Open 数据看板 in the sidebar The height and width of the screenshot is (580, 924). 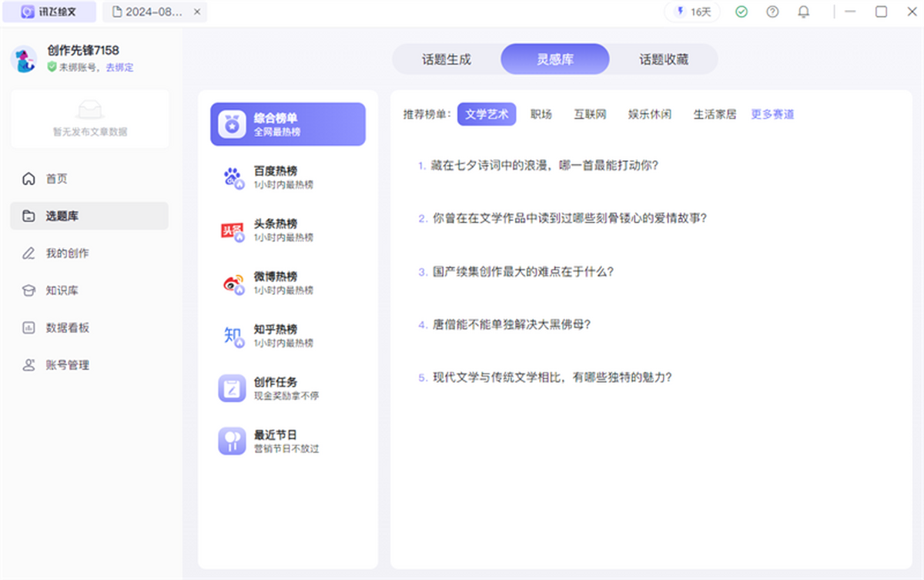coord(68,327)
